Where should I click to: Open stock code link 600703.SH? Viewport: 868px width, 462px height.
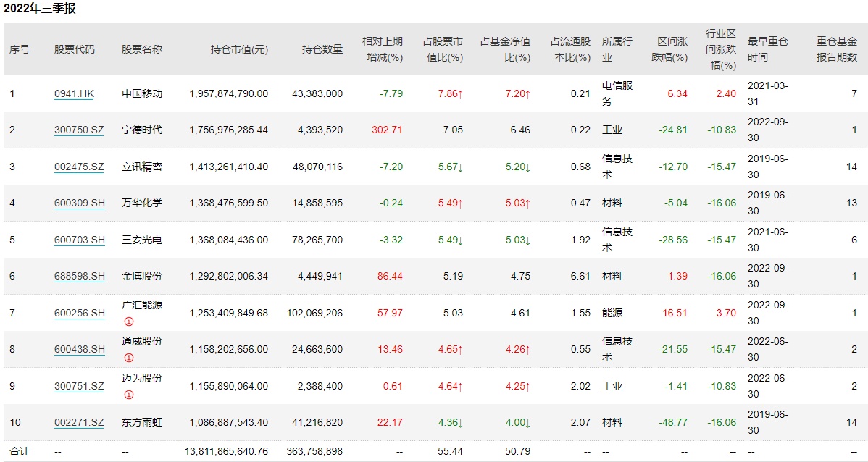80,240
